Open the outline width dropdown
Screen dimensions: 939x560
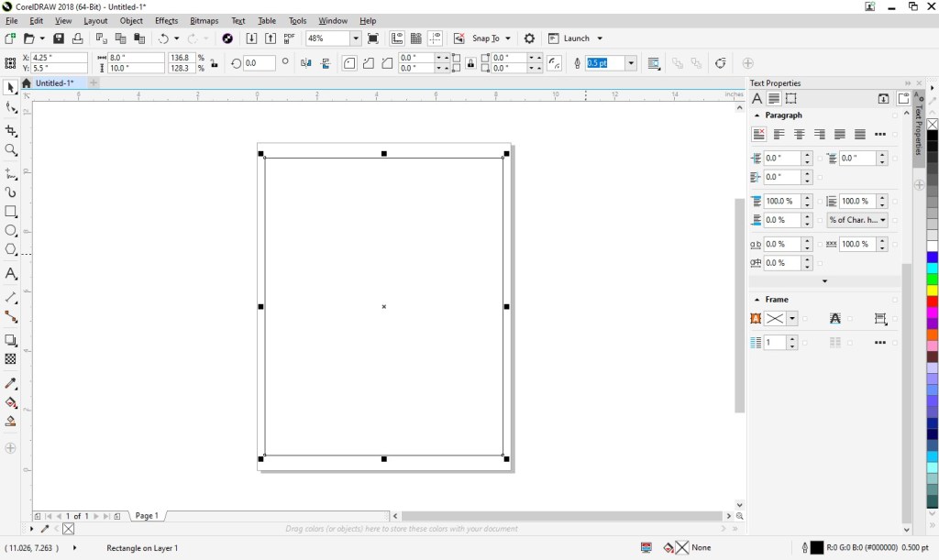coord(631,63)
